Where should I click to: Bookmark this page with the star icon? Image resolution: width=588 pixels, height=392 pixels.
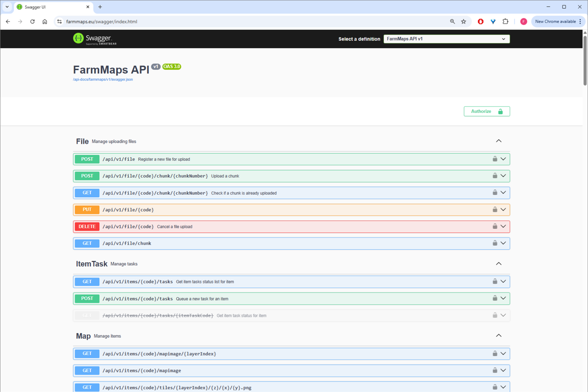tap(464, 22)
